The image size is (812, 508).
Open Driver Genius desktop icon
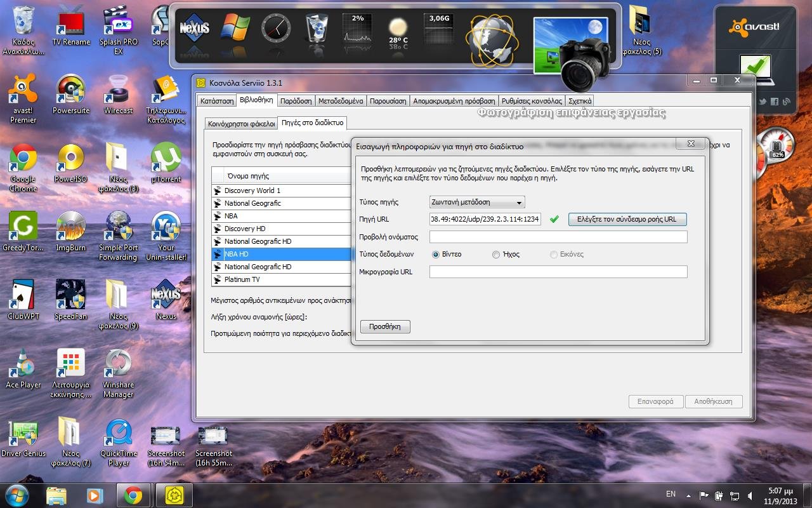[x=23, y=437]
